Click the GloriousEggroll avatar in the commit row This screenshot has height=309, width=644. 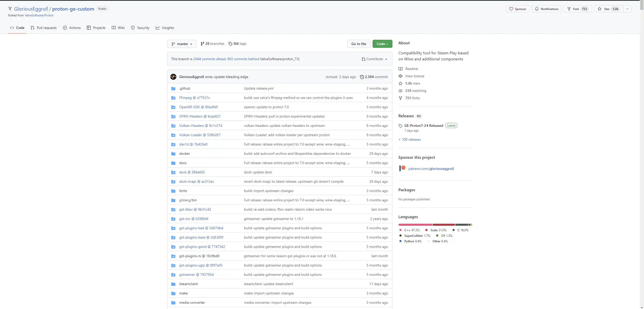coord(173,77)
